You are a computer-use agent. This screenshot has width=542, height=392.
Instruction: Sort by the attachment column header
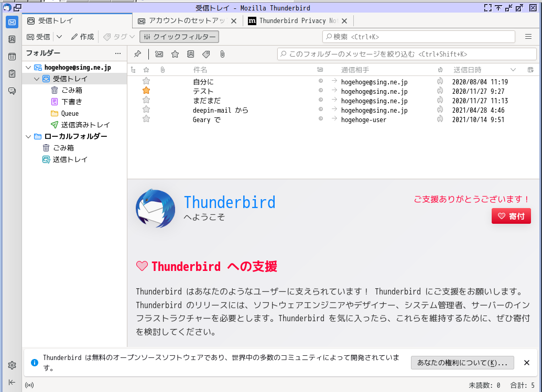pyautogui.click(x=162, y=70)
